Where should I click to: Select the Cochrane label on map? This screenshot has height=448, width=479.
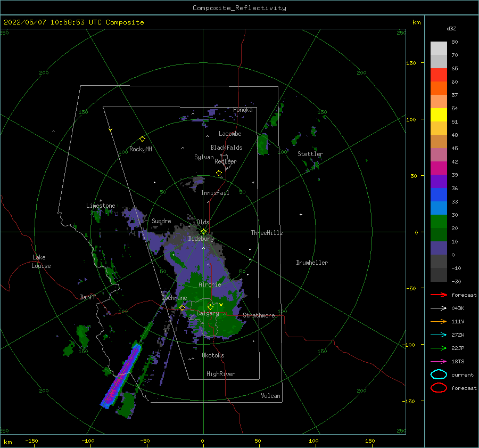(x=174, y=298)
